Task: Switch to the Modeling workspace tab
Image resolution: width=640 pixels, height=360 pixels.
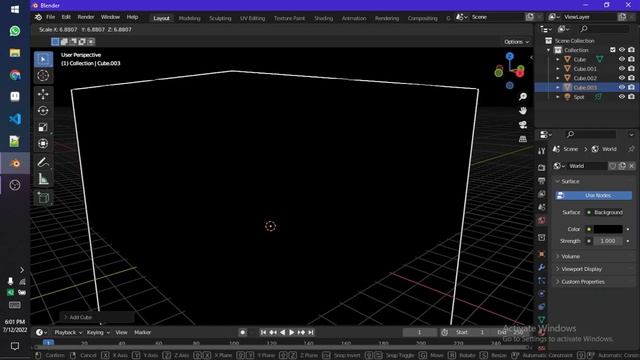Action: tap(189, 18)
